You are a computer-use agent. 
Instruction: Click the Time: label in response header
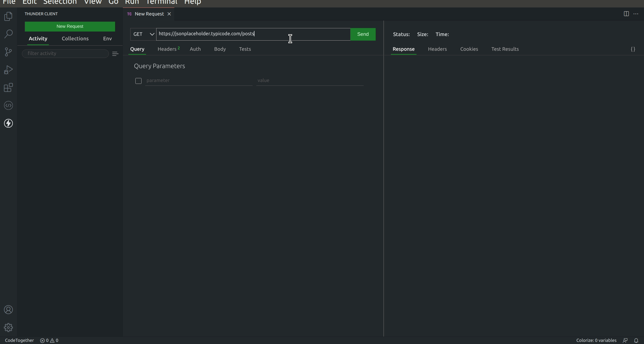pyautogui.click(x=442, y=34)
